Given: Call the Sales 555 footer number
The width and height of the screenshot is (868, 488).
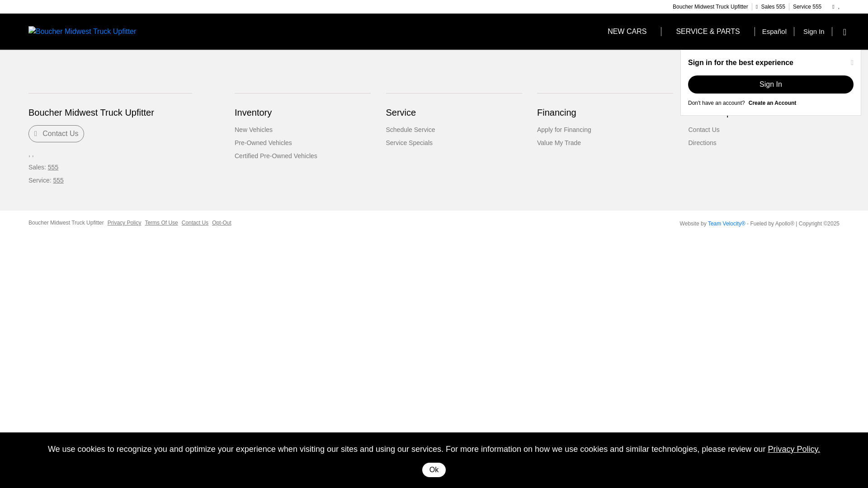Looking at the screenshot, I should tap(53, 167).
